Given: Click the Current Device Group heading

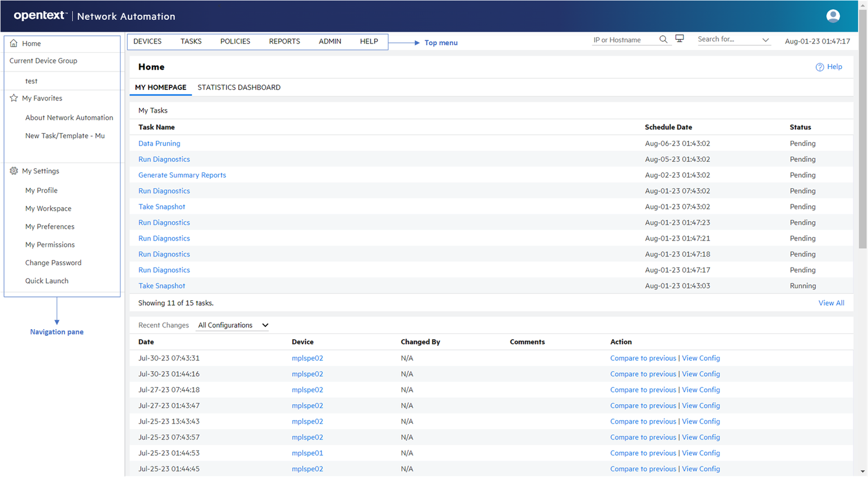Looking at the screenshot, I should coord(43,61).
